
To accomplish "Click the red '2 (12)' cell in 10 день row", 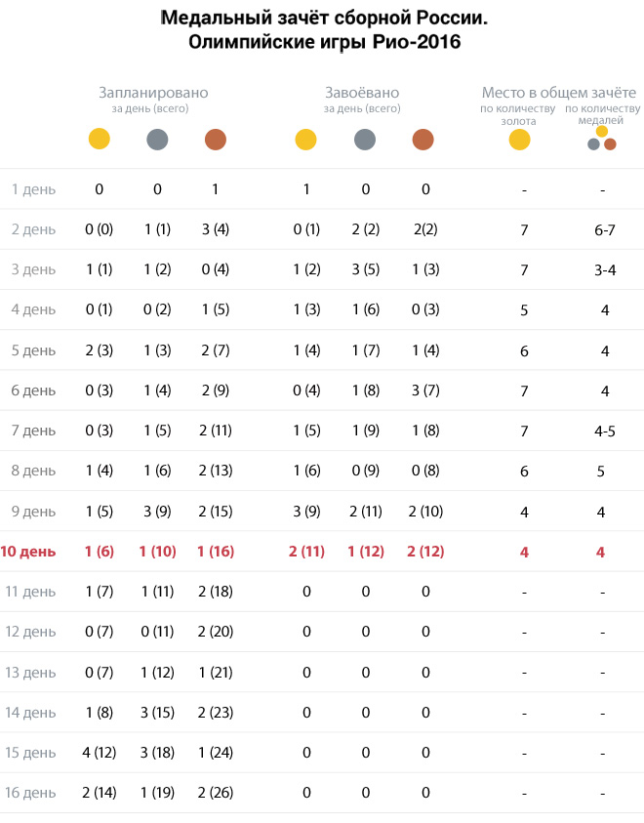I will pyautogui.click(x=425, y=552).
